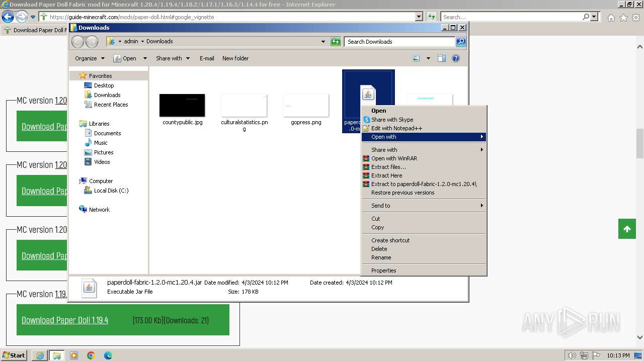
Task: Click the E-mail toolbar button
Action: [x=207, y=58]
